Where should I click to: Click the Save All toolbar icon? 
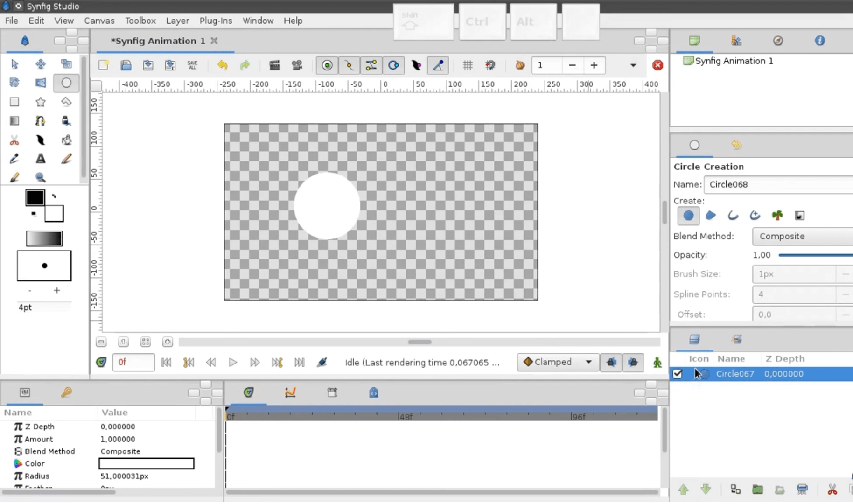point(192,65)
